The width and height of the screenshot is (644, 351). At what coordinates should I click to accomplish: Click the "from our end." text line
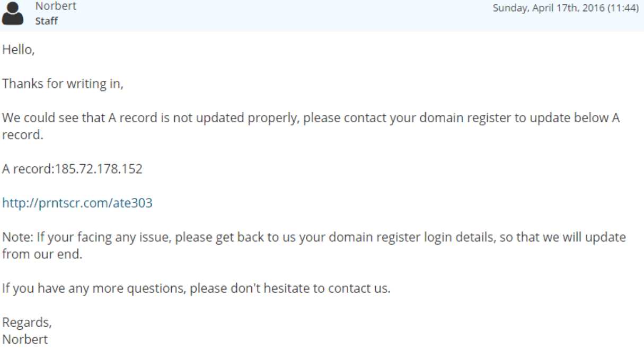42,254
